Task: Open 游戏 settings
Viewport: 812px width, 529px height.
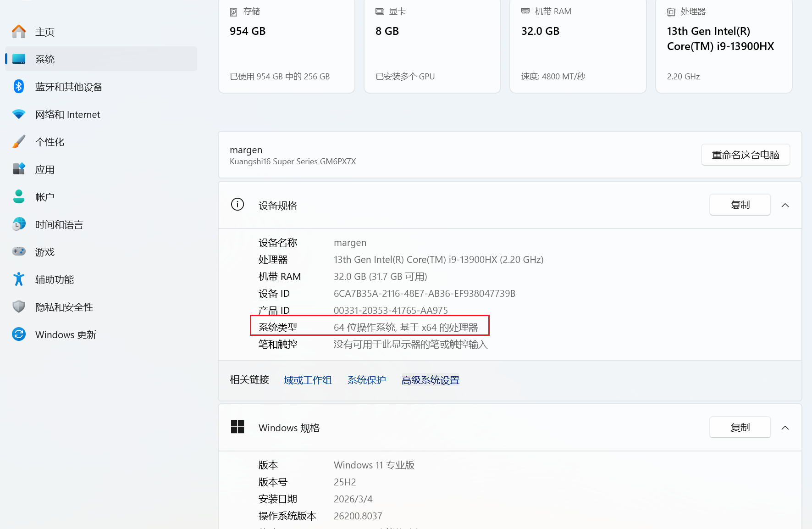Action: pos(101,251)
